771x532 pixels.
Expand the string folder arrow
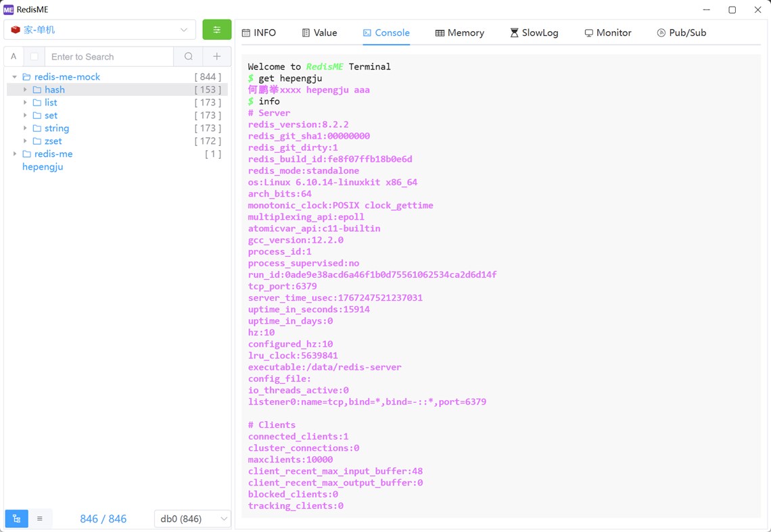(25, 128)
